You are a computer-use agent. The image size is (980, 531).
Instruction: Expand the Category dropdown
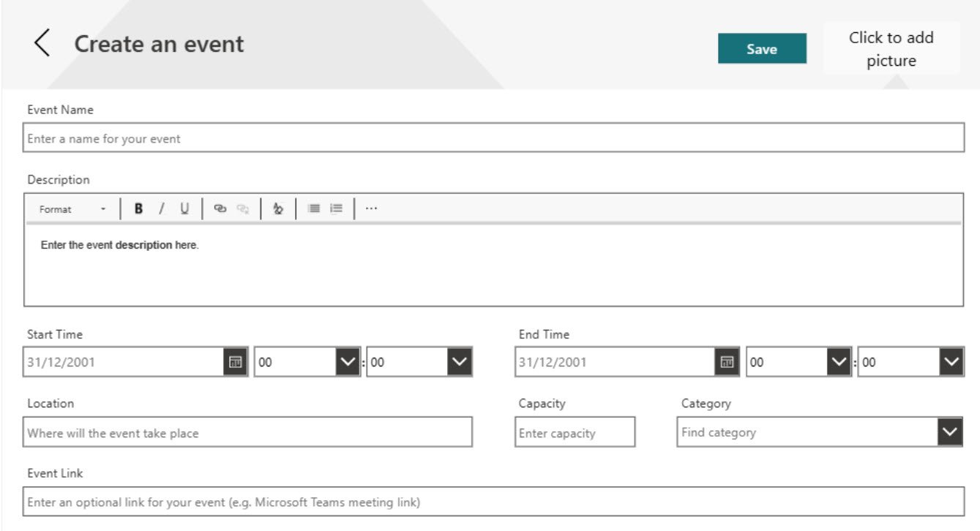click(x=950, y=432)
